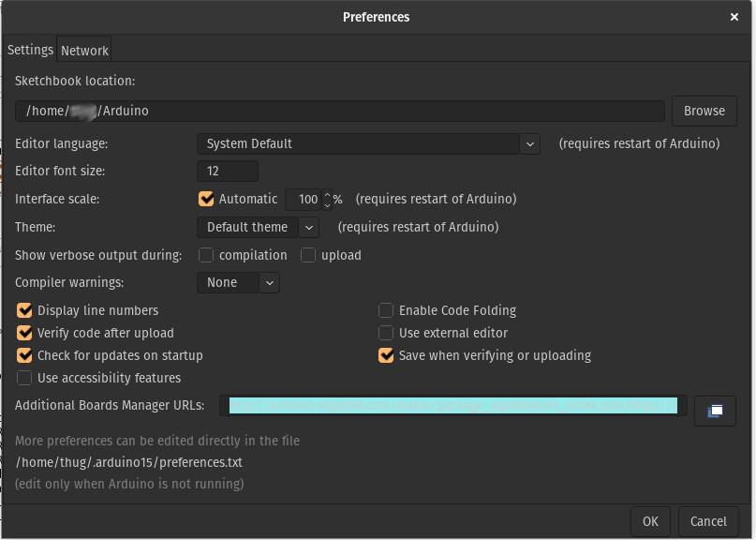The image size is (756, 540).
Task: Switch to the Network tab
Action: coord(83,50)
